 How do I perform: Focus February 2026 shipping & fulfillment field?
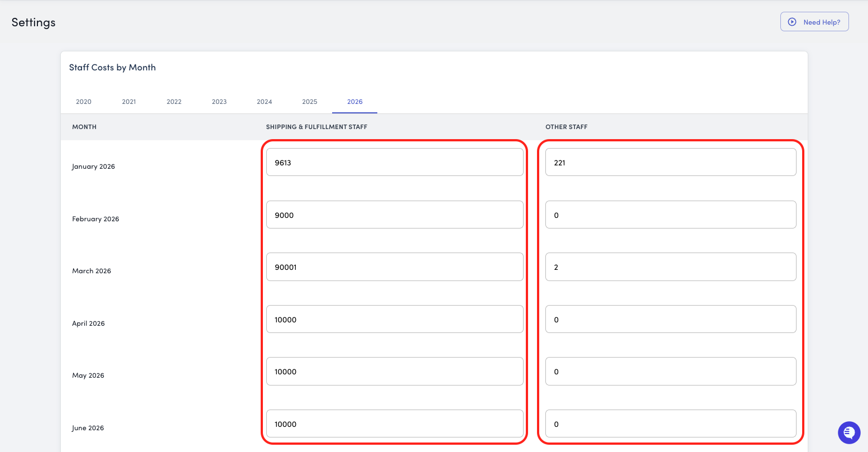click(x=395, y=215)
